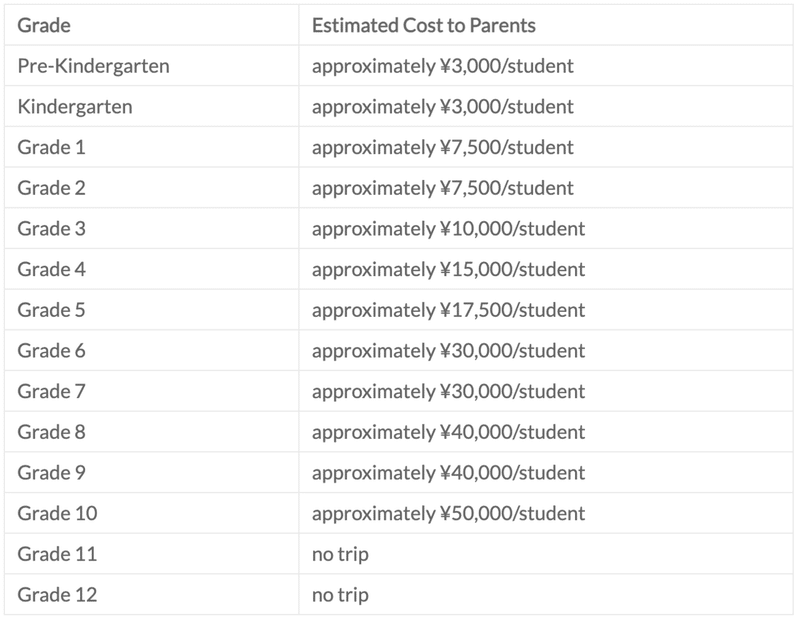Select the Pre-Kindergarten cost cell
This screenshot has width=800, height=625.
[x=442, y=66]
